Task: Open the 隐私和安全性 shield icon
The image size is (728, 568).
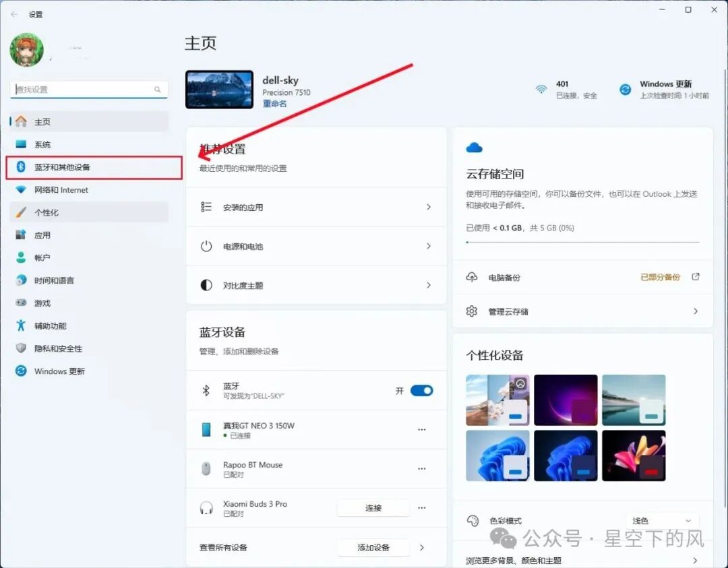Action: [x=21, y=348]
